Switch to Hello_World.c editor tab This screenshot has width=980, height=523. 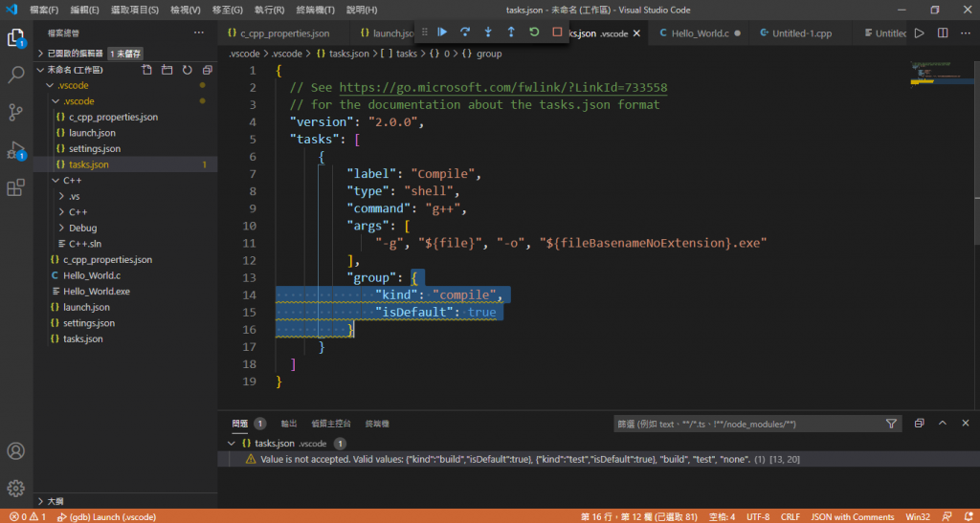[x=700, y=33]
